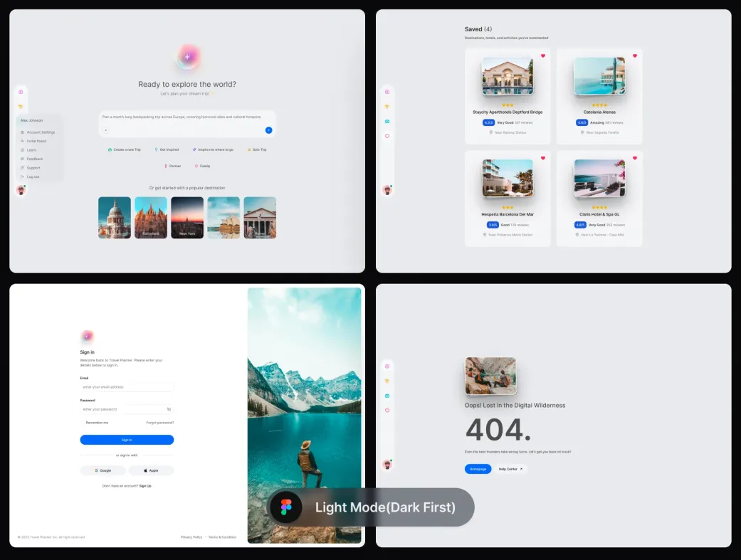
Task: Click the glowing orb logo above Sign in
Action: pyautogui.click(x=87, y=337)
